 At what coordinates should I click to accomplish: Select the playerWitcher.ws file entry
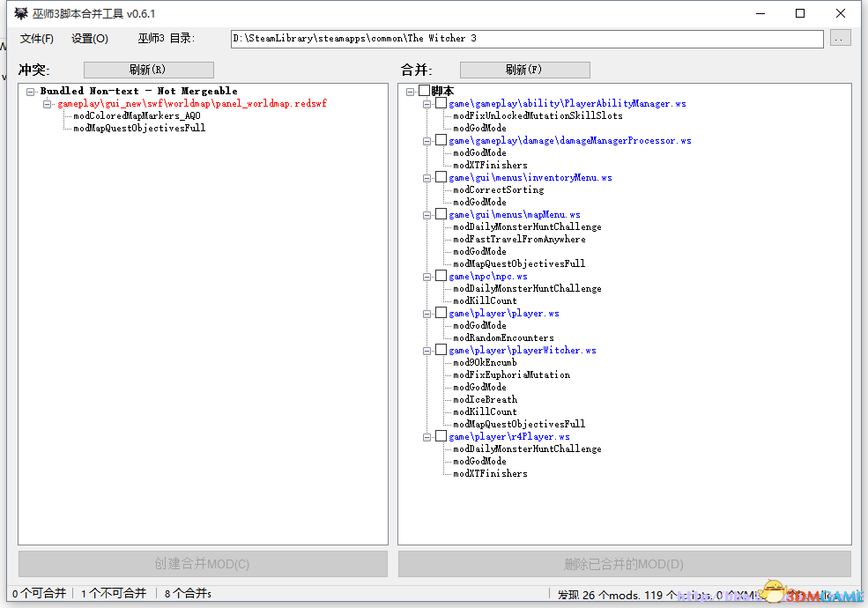tap(523, 351)
